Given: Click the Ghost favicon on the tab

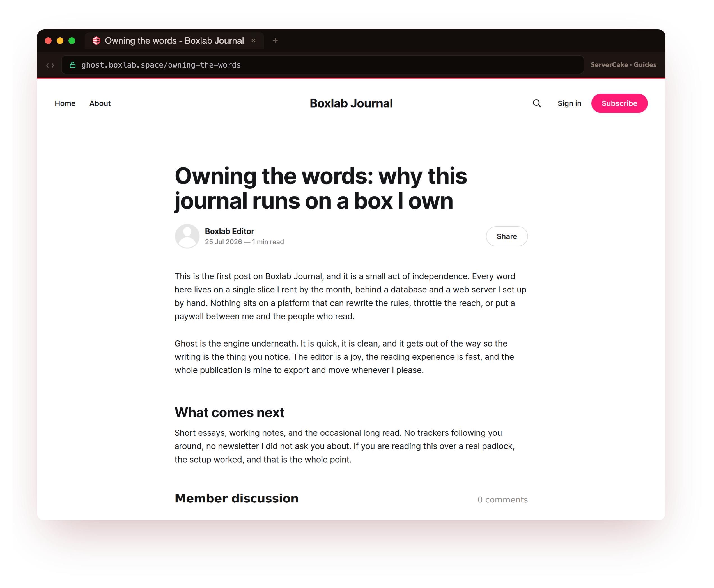Looking at the screenshot, I should (96, 41).
